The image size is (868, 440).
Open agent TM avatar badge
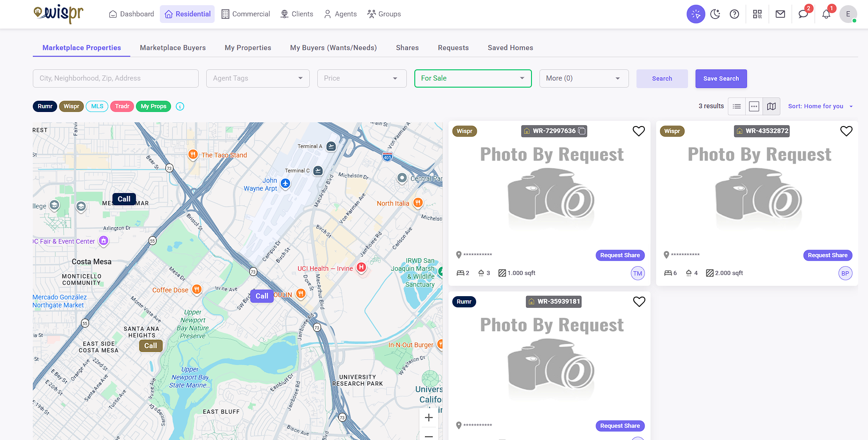tap(638, 273)
